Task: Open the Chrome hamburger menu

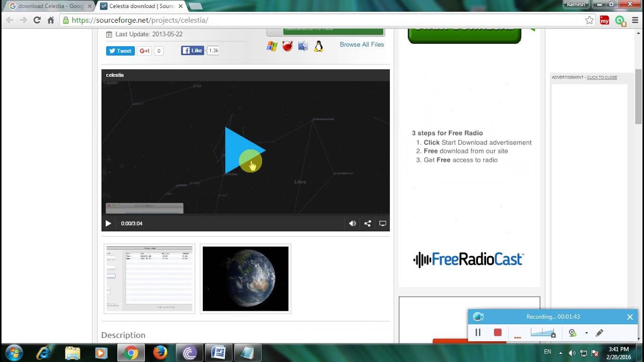Action: tap(634, 20)
